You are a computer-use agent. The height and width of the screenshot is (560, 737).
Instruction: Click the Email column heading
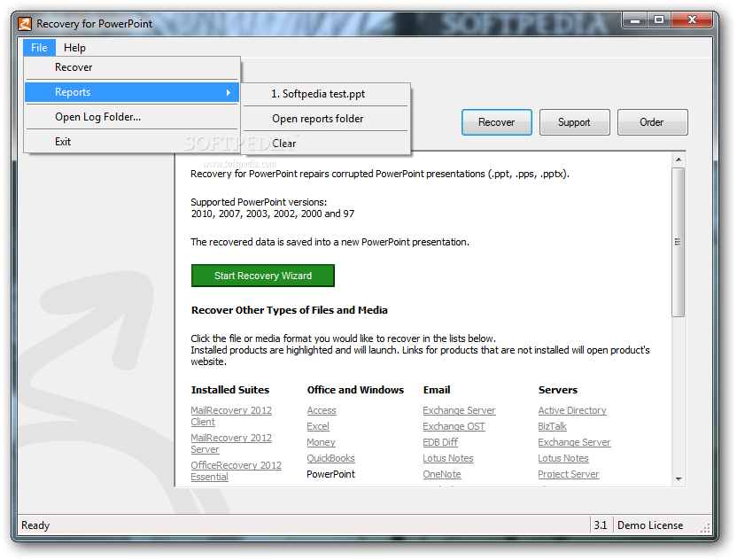pyautogui.click(x=437, y=390)
